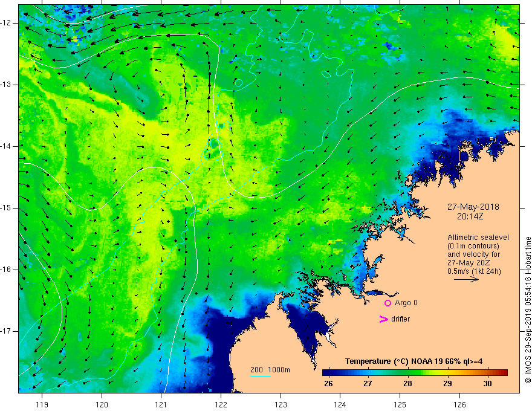Click the red 30 degree end of colorbar
The height and width of the screenshot is (411, 532).
click(x=504, y=373)
